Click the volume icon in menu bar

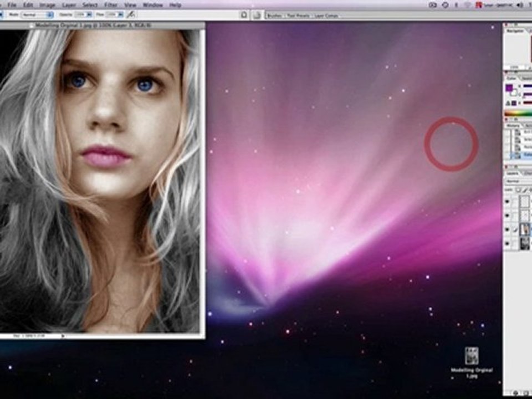(520, 5)
